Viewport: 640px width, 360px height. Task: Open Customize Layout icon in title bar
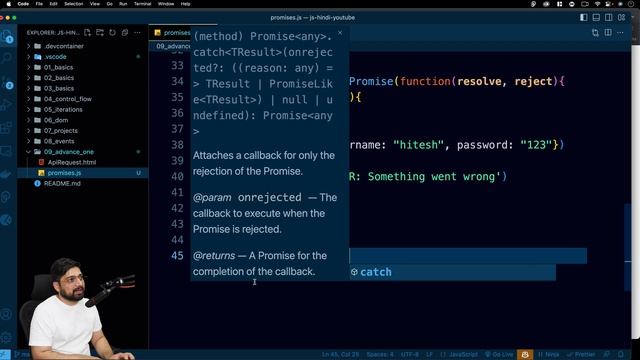coord(621,17)
